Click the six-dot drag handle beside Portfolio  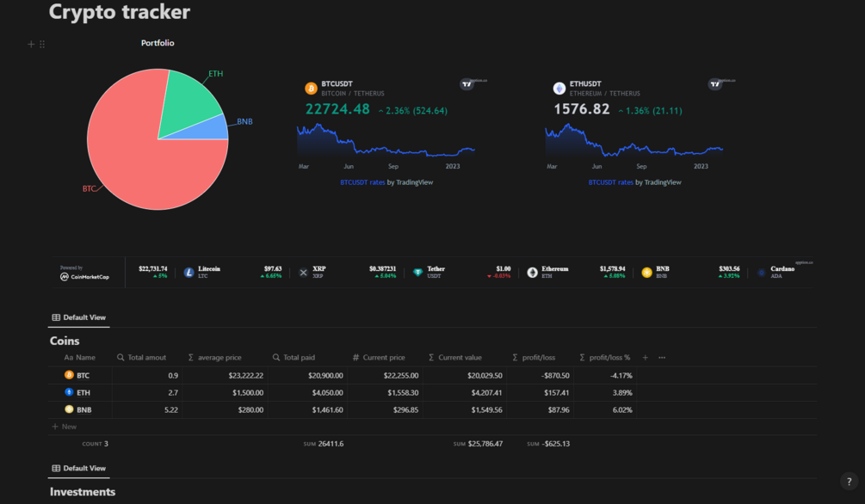[x=42, y=44]
